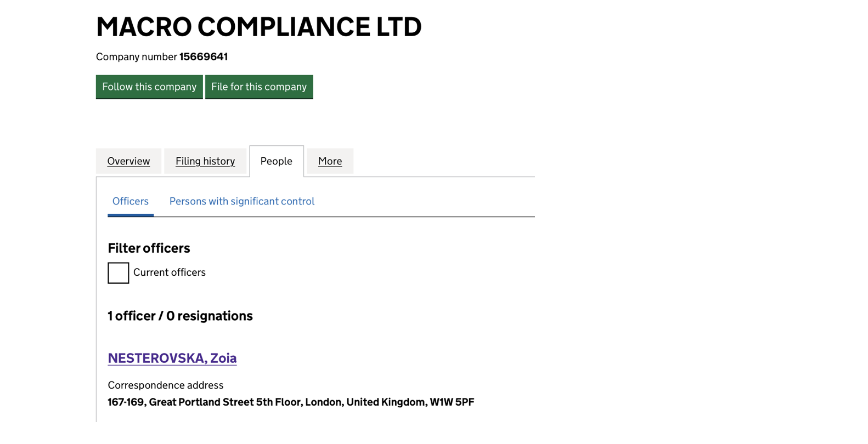This screenshot has height=444, width=868.
Task: Show Persons with significant control
Action: point(241,201)
